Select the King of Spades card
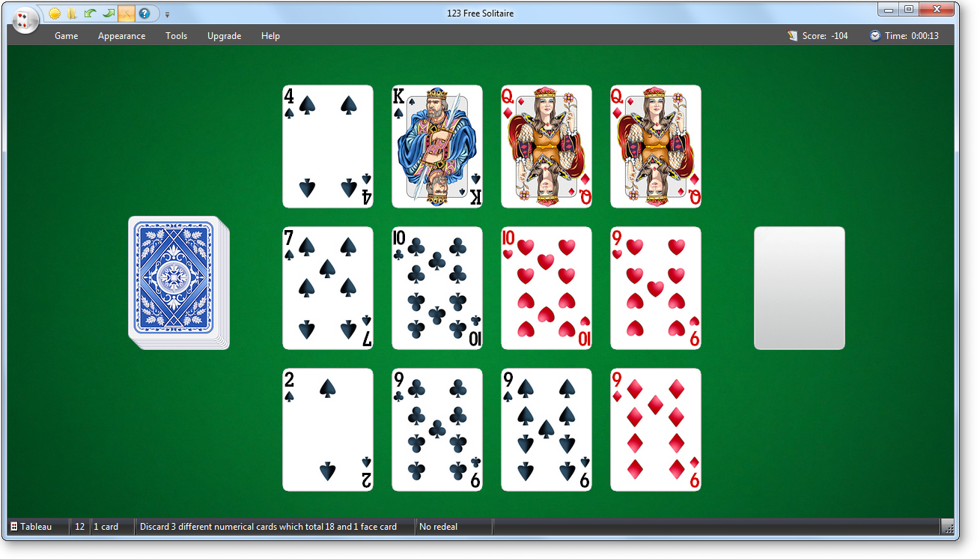Viewport: 980px width, 559px height. click(x=436, y=146)
